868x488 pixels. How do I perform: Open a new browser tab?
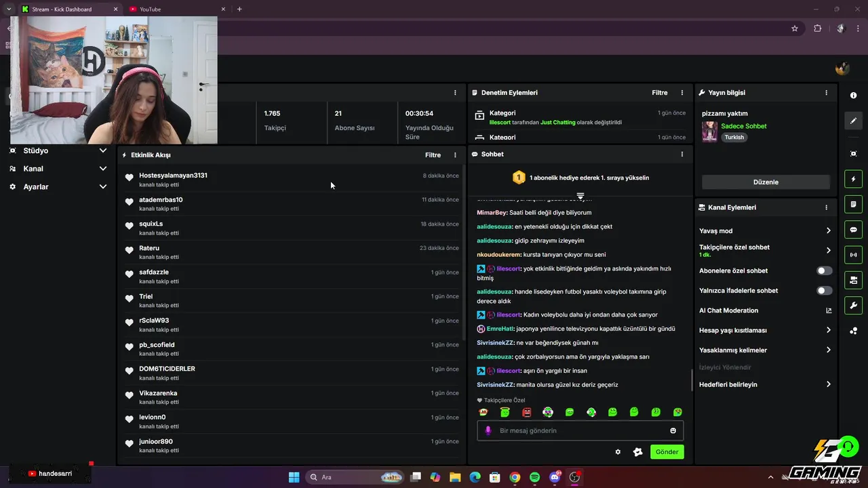click(239, 9)
